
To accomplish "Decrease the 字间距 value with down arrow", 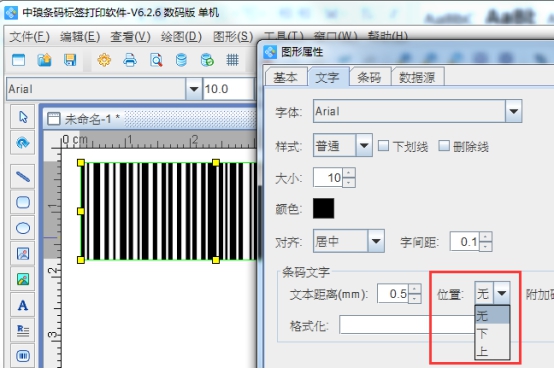I will 485,246.
